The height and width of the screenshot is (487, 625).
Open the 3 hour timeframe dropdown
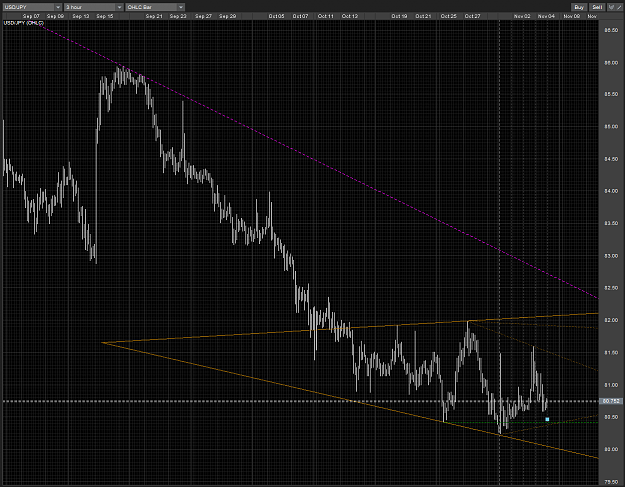coord(94,7)
